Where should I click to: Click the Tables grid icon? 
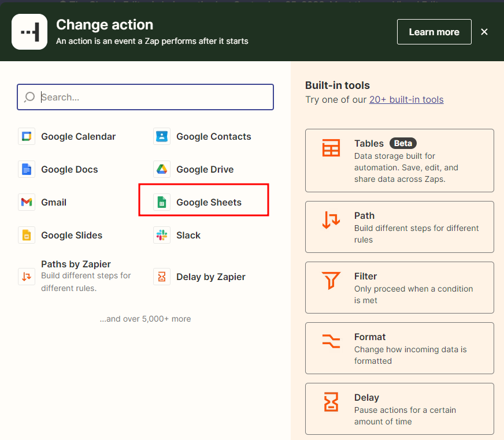pos(331,148)
